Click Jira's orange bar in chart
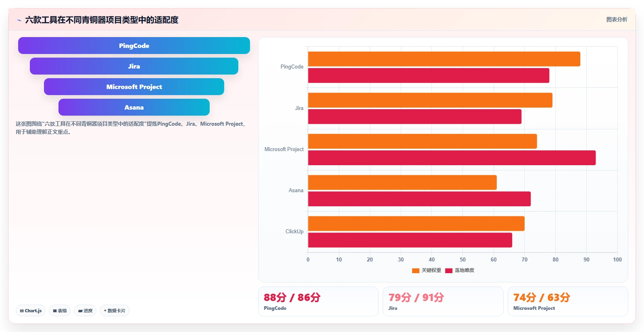This screenshot has width=644, height=332. coord(430,100)
